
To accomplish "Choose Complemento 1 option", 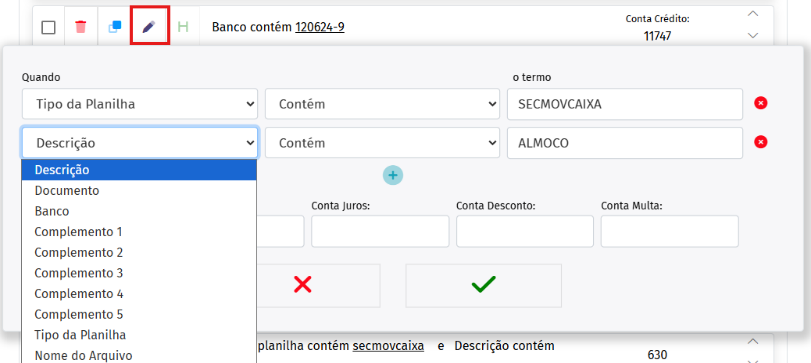I will tap(139, 232).
